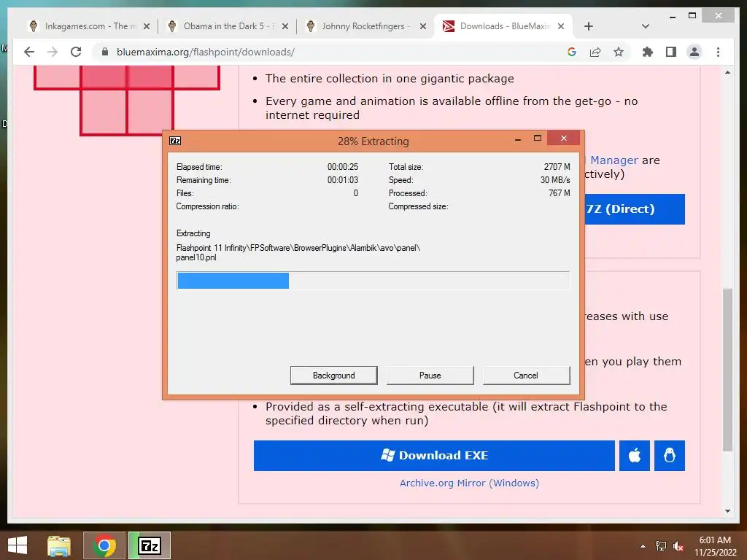Click the Total size value 2707 M
The width and height of the screenshot is (747, 560).
point(557,167)
